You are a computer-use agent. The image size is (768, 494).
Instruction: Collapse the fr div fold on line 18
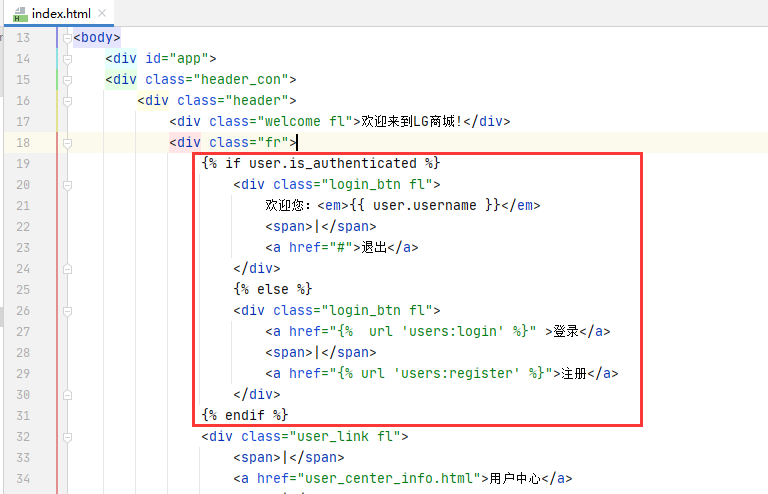[68, 143]
